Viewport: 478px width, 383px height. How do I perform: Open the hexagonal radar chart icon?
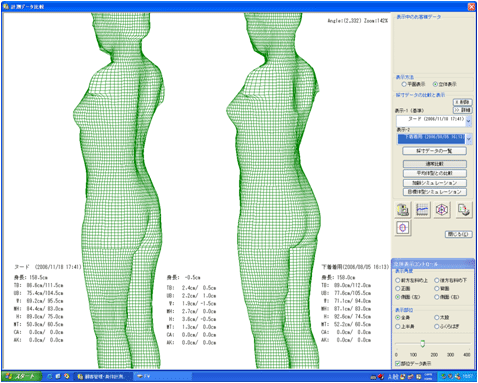pos(442,210)
